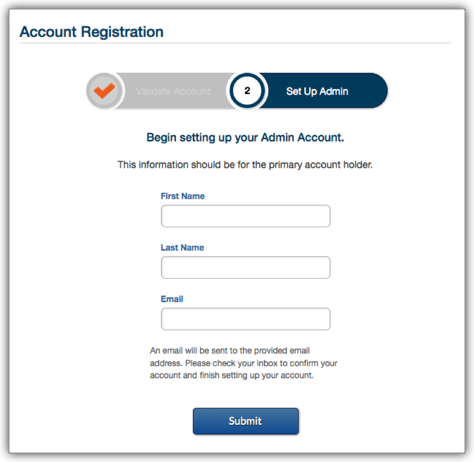Click the gray completed progress bar segment
Image resolution: width=474 pixels, height=462 pixels.
pos(173,91)
